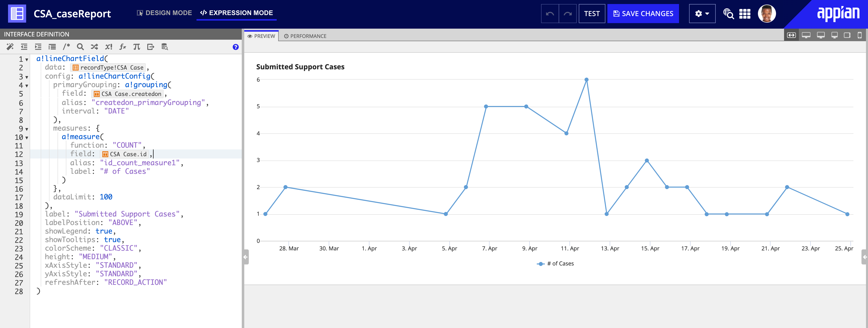Click the a!lineChartConfig function name
This screenshot has width=868, height=328.
115,76
